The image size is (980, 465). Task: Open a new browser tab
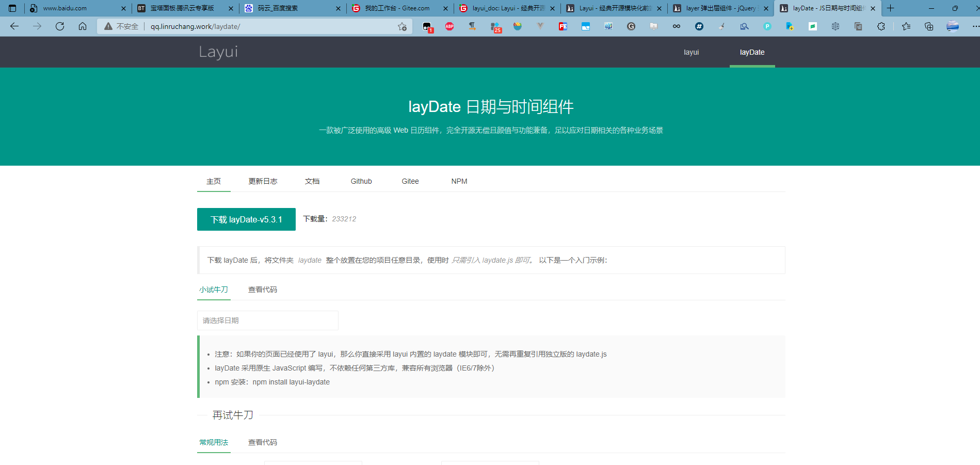(x=890, y=8)
